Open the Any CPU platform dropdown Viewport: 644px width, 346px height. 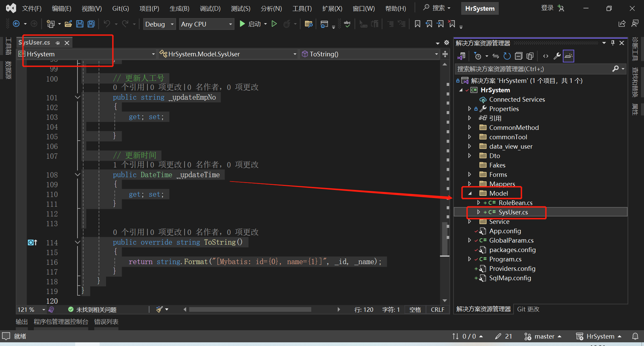[230, 24]
